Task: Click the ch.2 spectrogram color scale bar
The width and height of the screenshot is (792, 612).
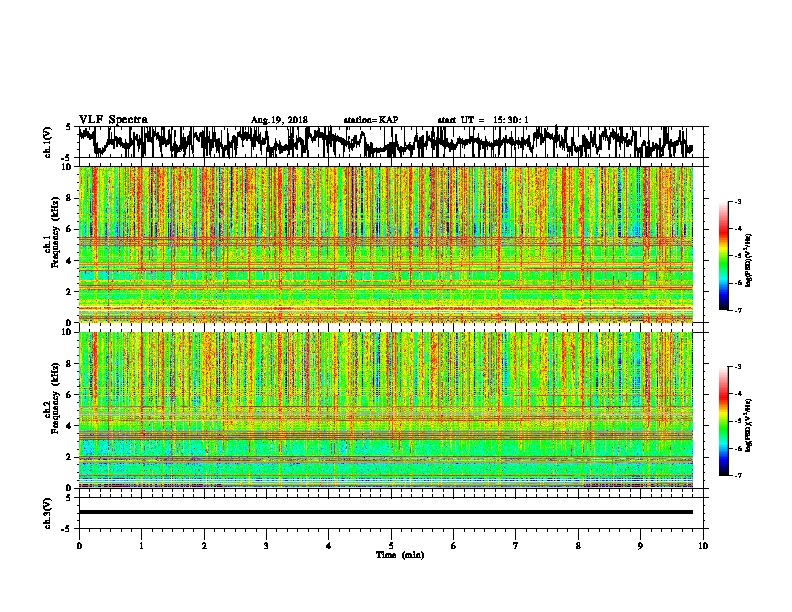Action: pos(723,421)
